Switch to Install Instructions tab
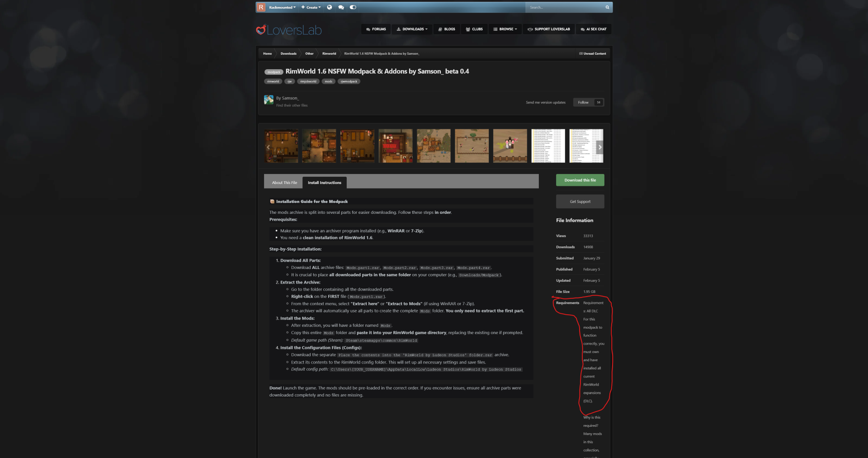The image size is (868, 458). click(325, 183)
